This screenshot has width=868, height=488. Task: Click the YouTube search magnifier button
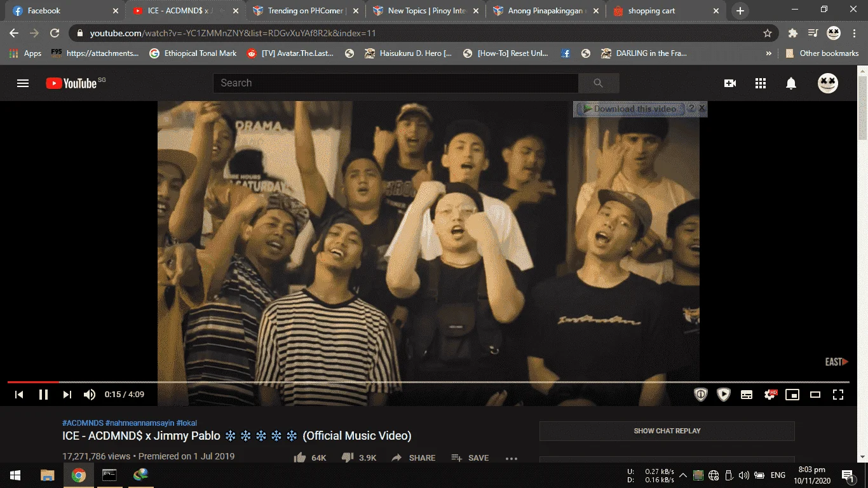tap(598, 83)
